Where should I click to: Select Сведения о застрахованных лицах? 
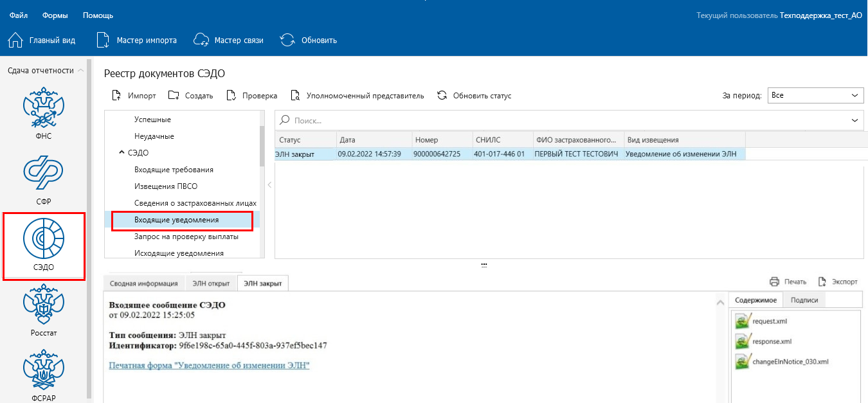point(195,203)
